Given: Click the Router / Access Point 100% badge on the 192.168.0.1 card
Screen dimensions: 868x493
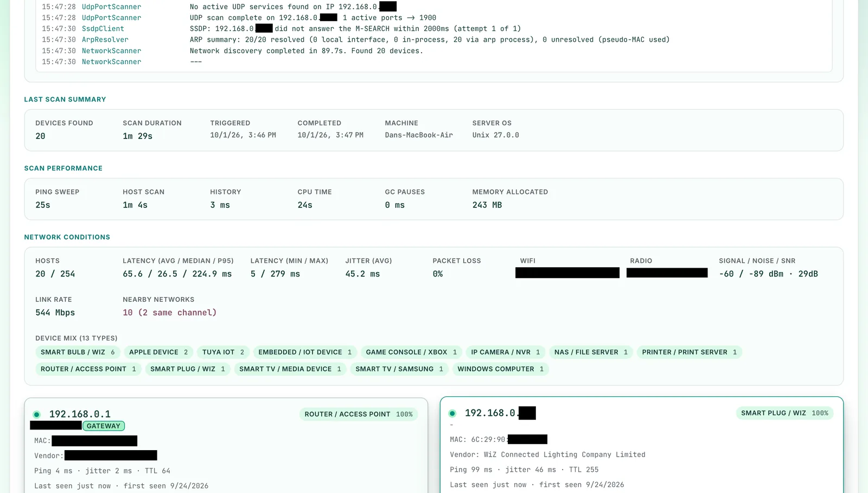Looking at the screenshot, I should click(x=359, y=414).
